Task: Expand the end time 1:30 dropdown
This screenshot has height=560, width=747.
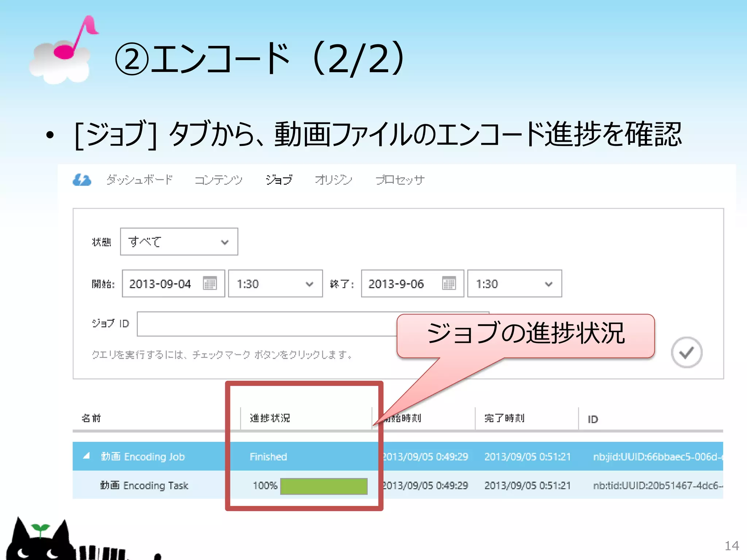Action: tap(515, 284)
